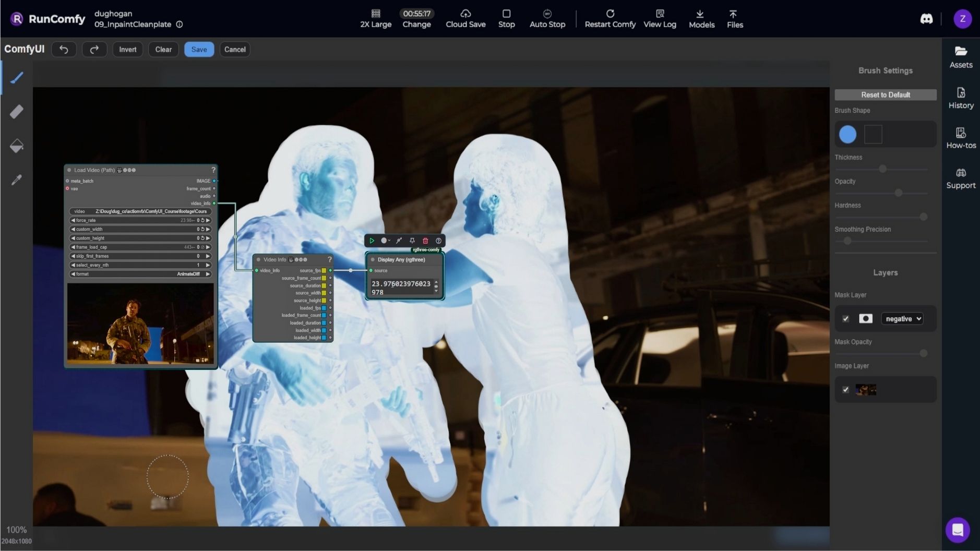The image size is (980, 551).
Task: Open View Log
Action: (x=660, y=19)
